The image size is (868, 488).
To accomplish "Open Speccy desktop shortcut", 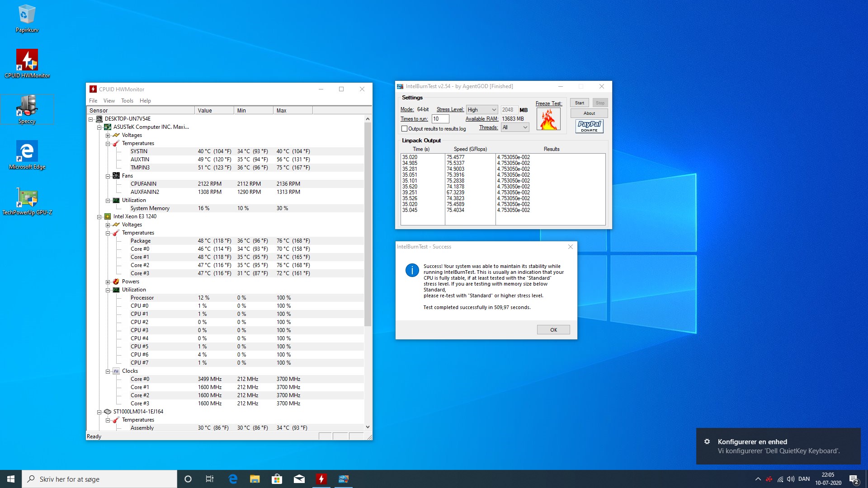I will [27, 109].
